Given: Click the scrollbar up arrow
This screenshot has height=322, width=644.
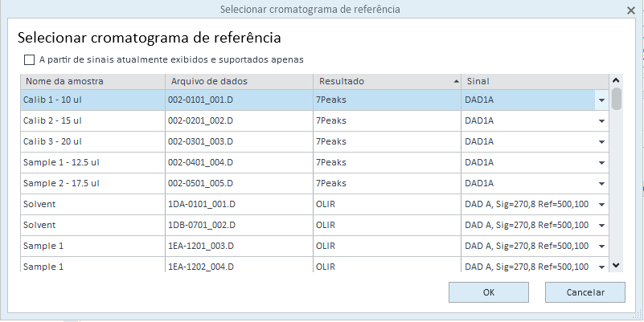Looking at the screenshot, I should click(x=616, y=80).
